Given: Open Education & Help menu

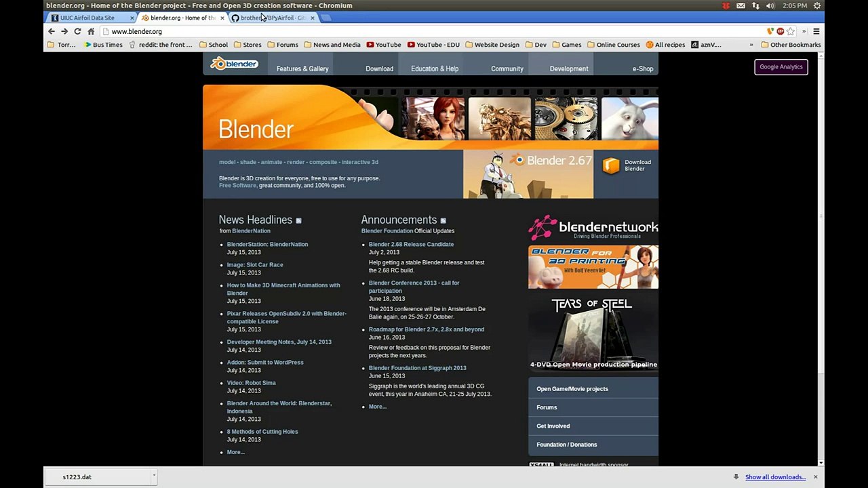Looking at the screenshot, I should (x=435, y=68).
